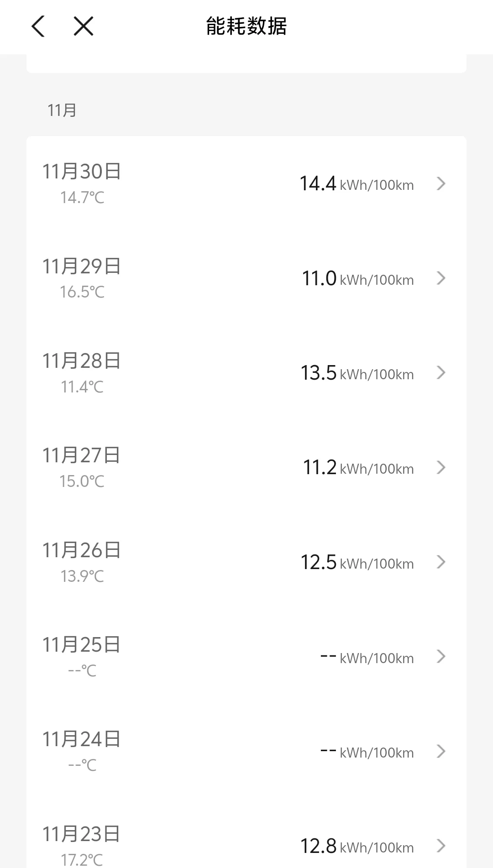Screen dimensions: 493x868
Task: Open chevron for November 27 entry
Action: 441,467
